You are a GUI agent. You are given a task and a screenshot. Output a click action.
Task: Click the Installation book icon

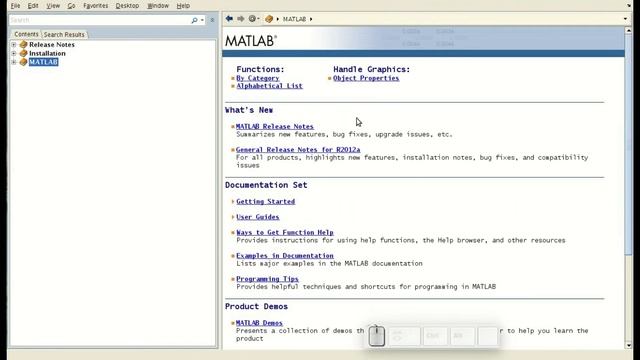[x=23, y=53]
